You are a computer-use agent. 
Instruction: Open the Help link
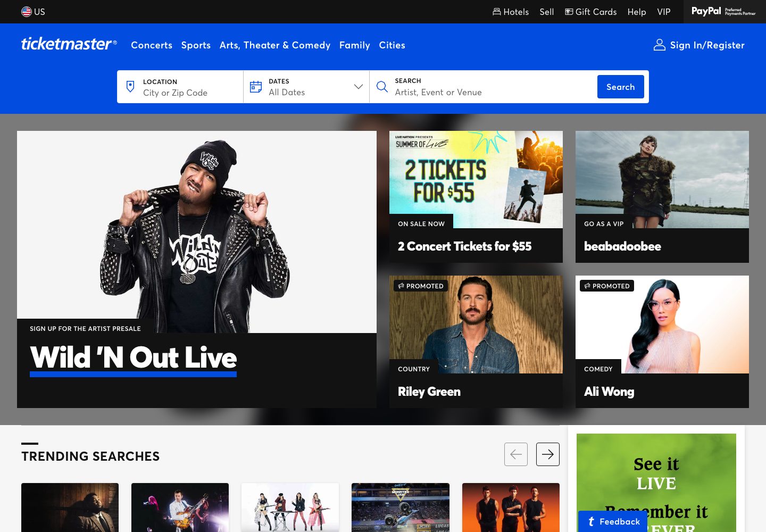(637, 12)
